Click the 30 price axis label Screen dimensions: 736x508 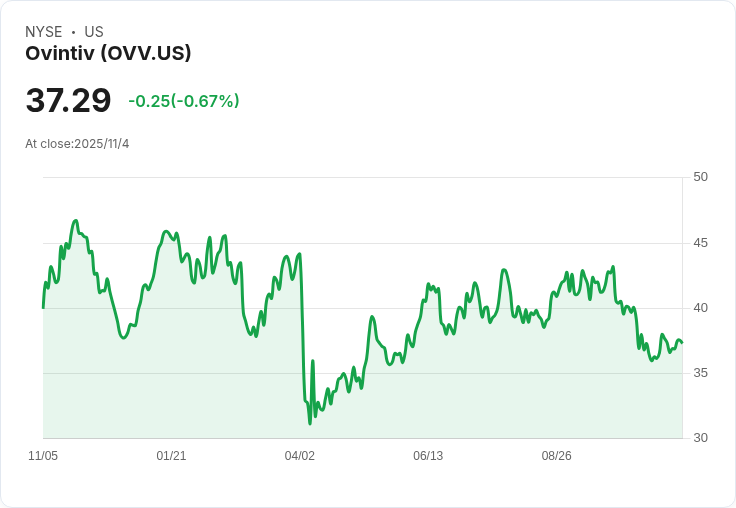coord(700,438)
